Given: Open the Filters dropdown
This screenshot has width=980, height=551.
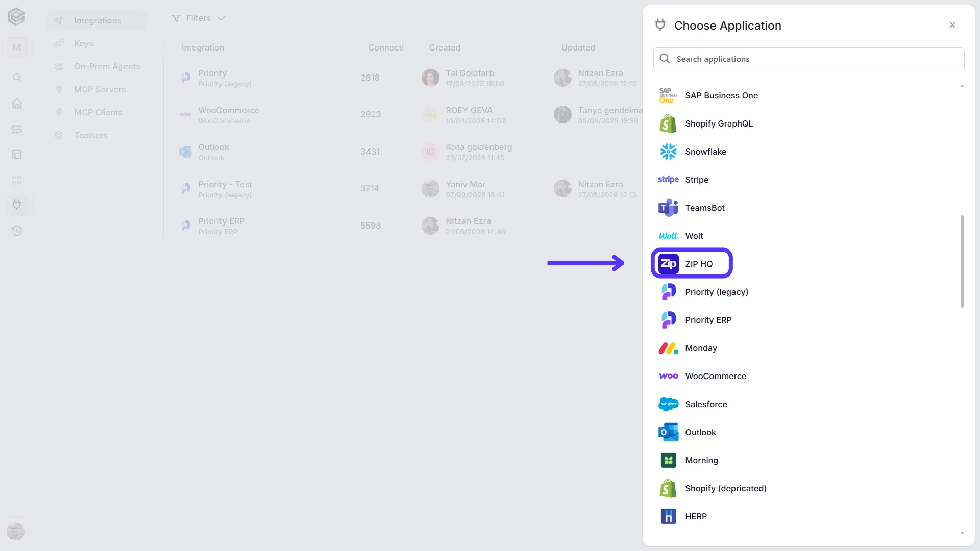Looking at the screenshot, I should coord(198,18).
